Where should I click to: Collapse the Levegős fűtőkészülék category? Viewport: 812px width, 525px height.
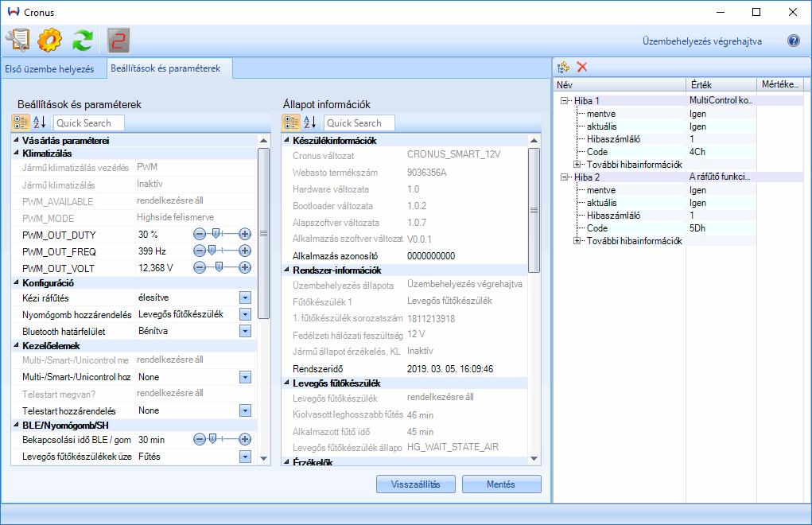tap(286, 383)
